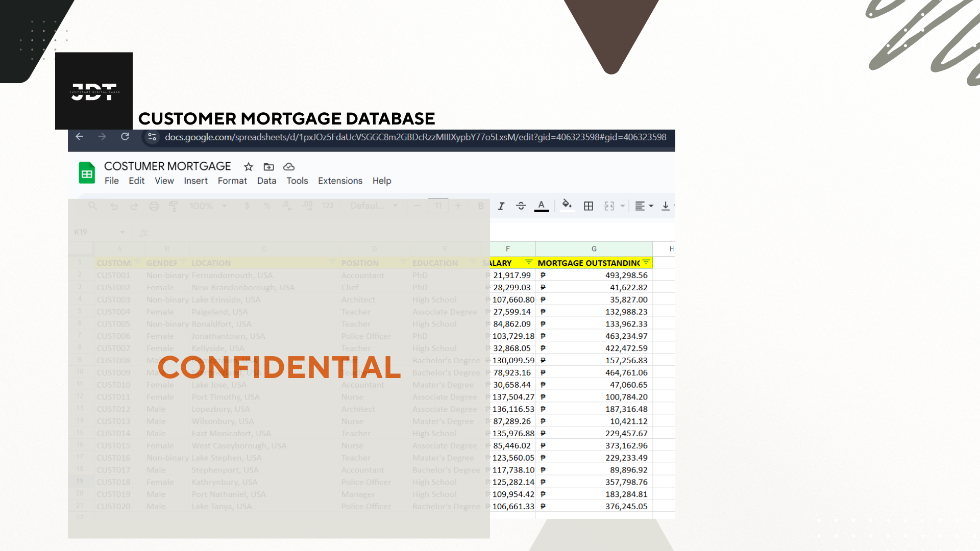Open the SALARY column filter

coord(528,262)
